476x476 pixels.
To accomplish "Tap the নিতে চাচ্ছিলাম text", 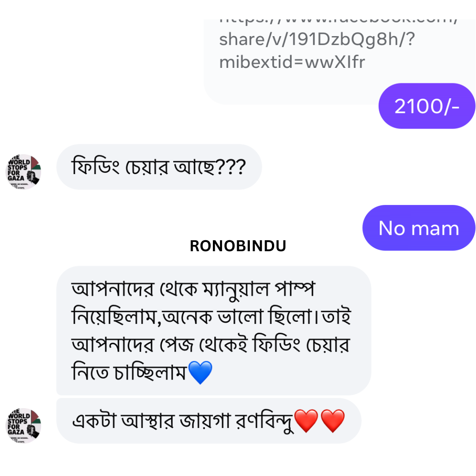I will click(x=129, y=372).
